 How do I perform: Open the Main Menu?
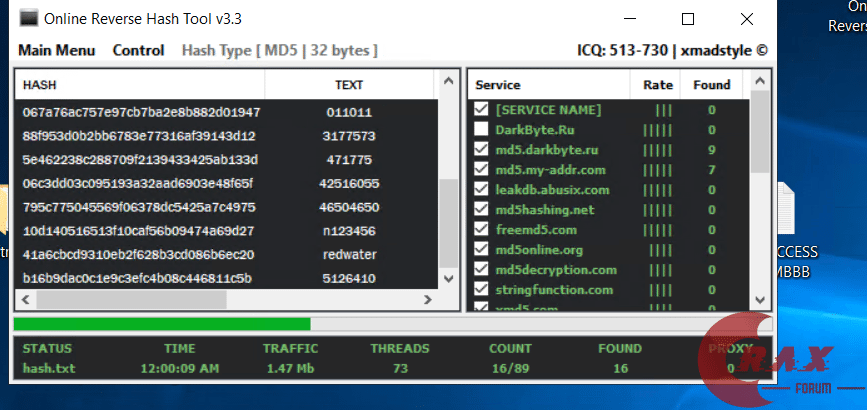[x=57, y=50]
